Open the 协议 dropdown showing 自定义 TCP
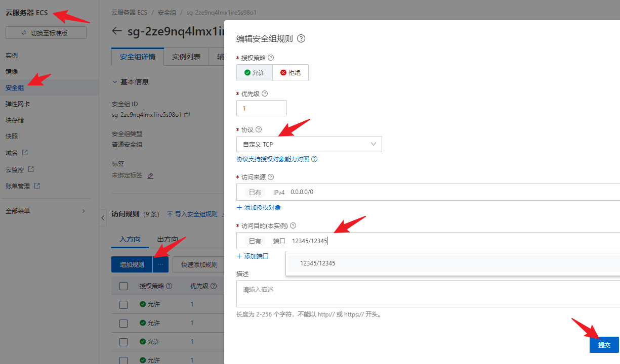The height and width of the screenshot is (364, 620). (309, 144)
